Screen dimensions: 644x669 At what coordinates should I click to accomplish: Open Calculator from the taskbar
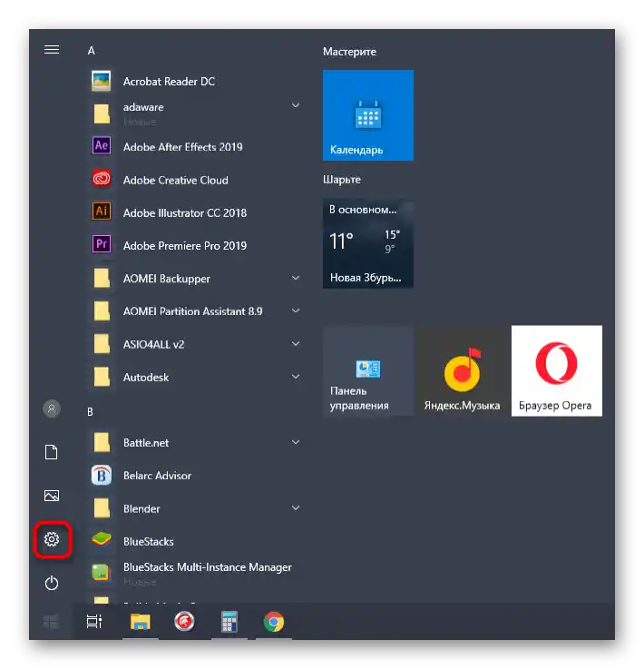click(x=229, y=622)
